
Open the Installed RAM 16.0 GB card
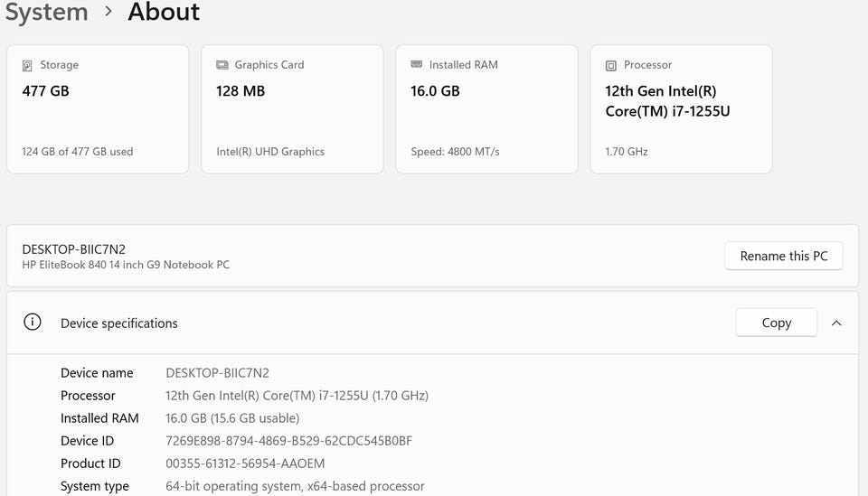(486, 108)
